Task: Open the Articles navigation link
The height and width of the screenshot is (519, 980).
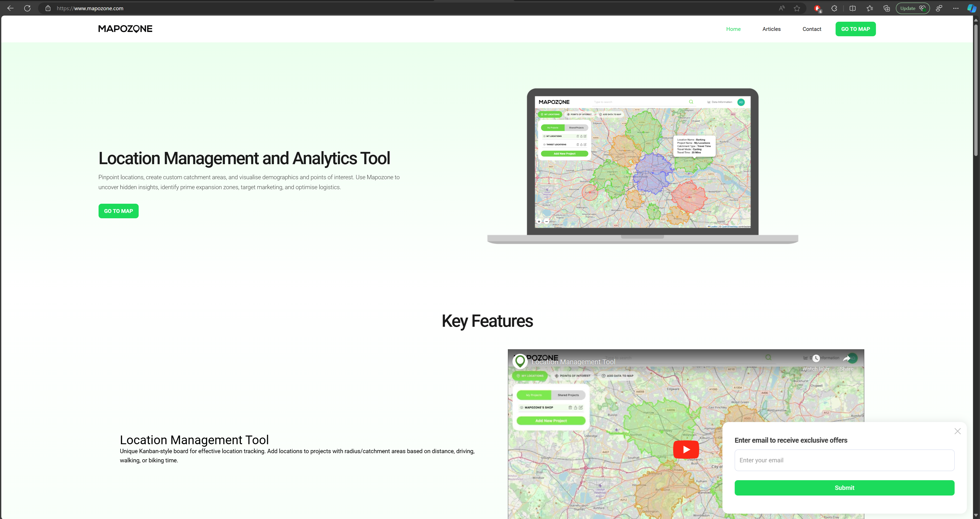Action: pyautogui.click(x=771, y=29)
